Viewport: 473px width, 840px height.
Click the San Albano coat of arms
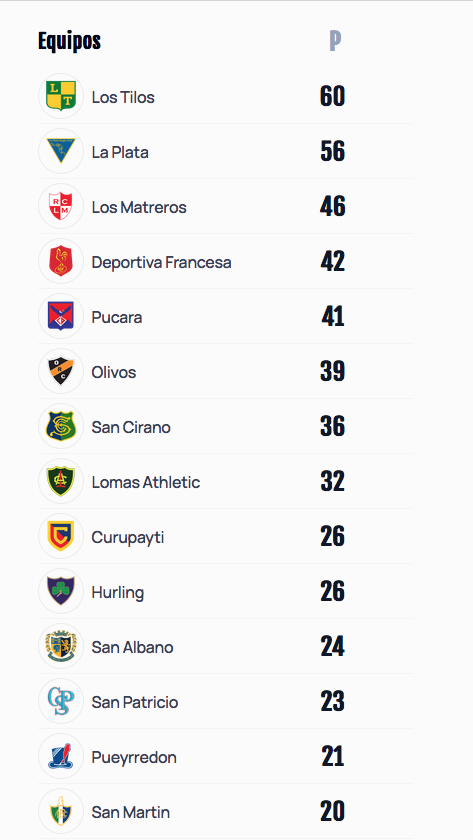[x=61, y=647]
